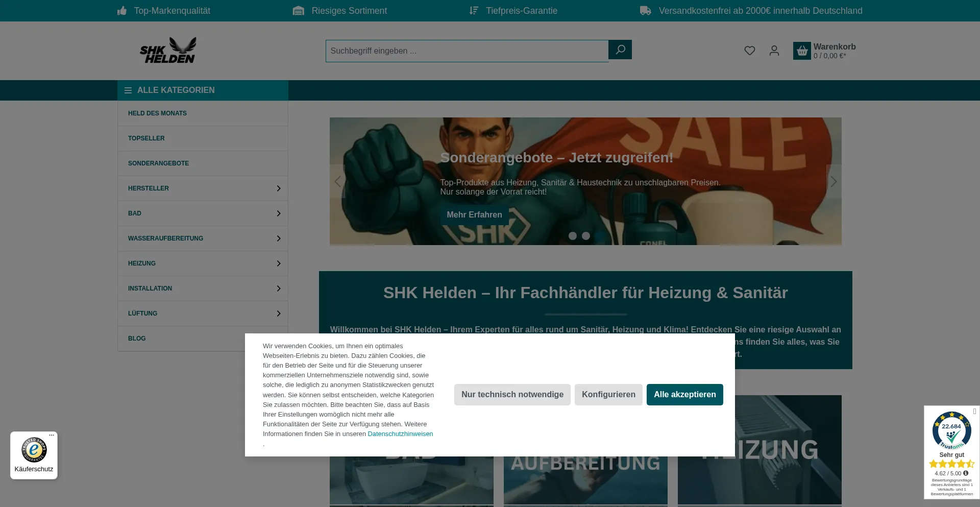
Task: Expand the Lüftung category submenu
Action: click(x=279, y=313)
